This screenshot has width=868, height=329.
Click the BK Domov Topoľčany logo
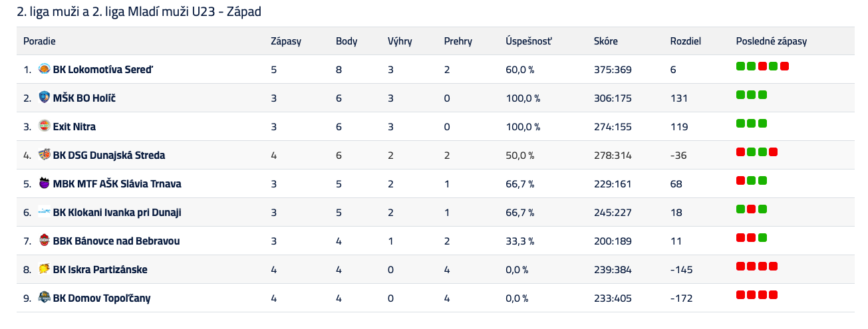click(45, 297)
